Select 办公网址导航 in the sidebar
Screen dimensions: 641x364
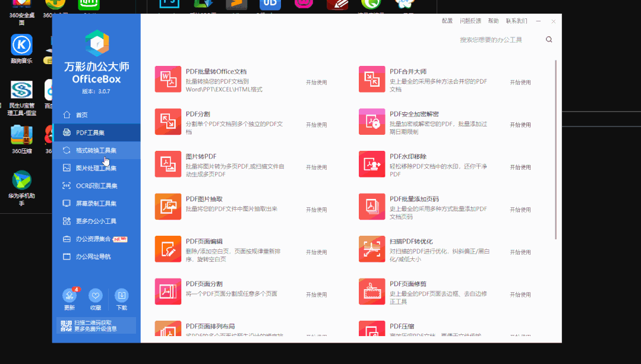click(96, 257)
